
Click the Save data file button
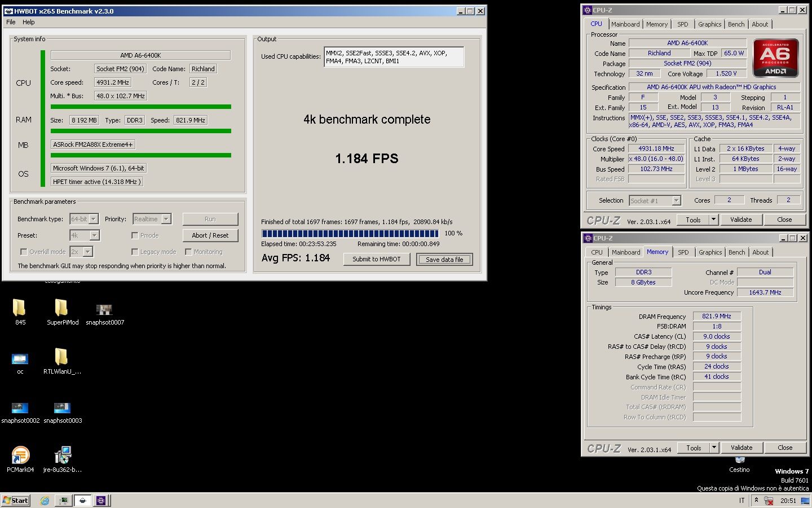[444, 259]
